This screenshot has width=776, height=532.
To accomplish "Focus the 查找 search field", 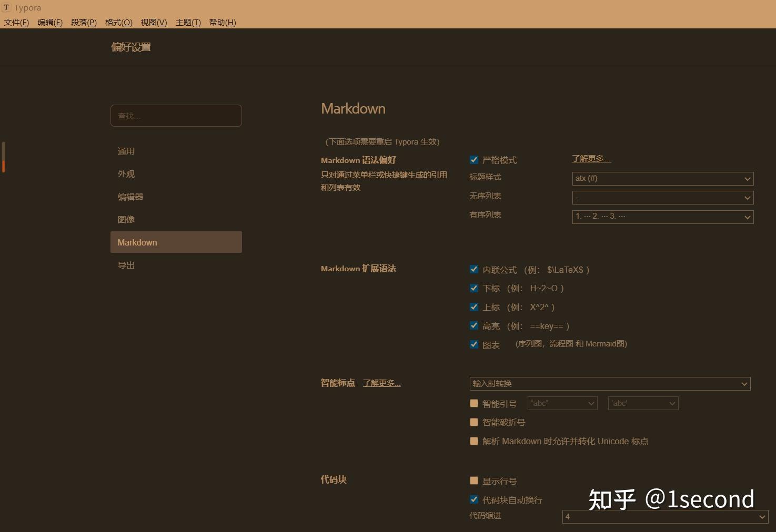I will point(176,116).
